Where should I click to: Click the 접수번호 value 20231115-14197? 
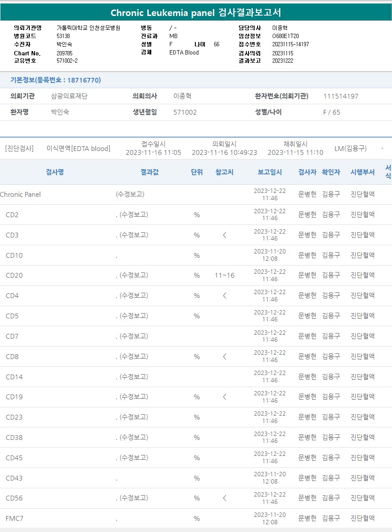point(290,44)
